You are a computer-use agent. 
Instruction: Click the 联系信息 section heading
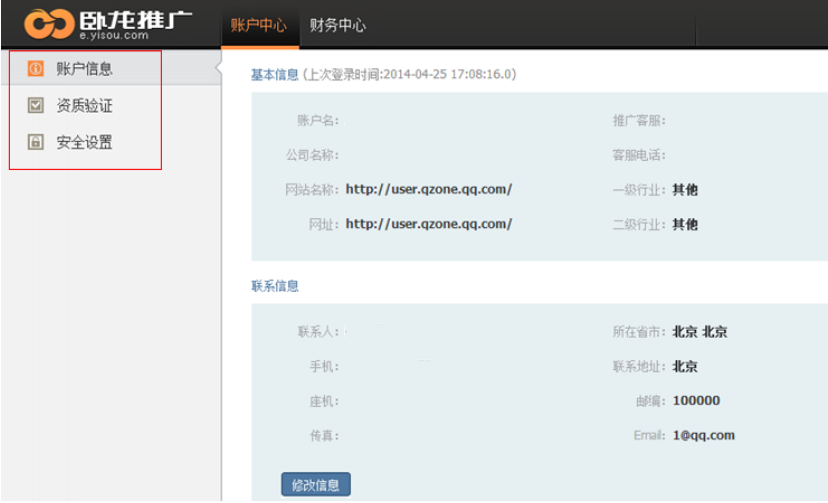coord(274,286)
